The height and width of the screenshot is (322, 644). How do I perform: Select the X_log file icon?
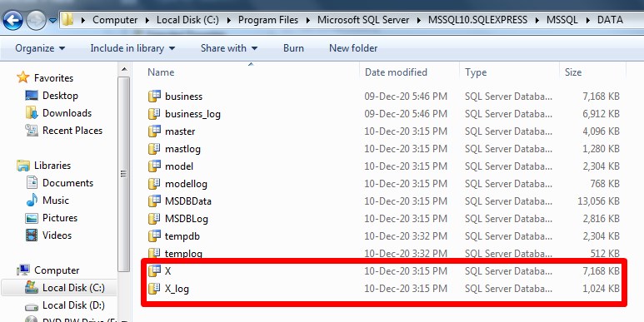click(154, 289)
